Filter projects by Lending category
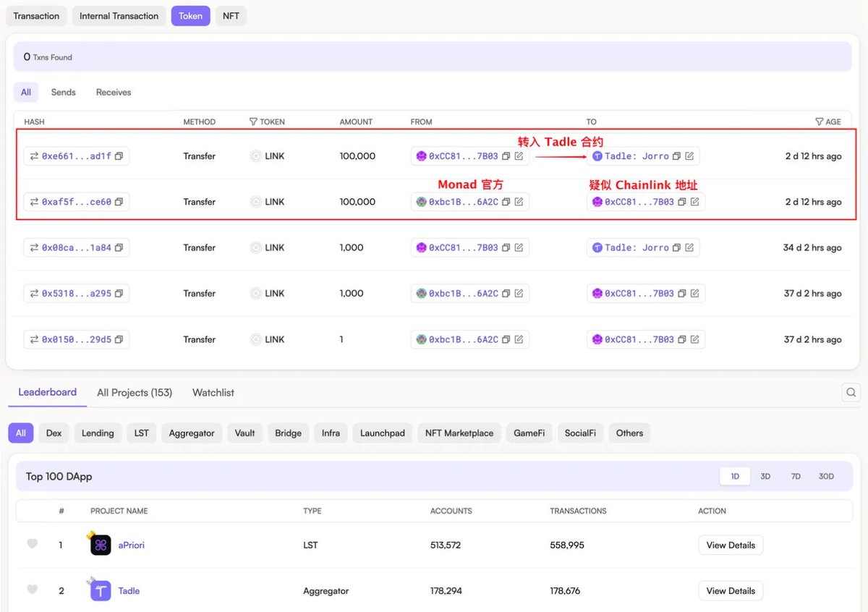This screenshot has height=612, width=868. [98, 433]
